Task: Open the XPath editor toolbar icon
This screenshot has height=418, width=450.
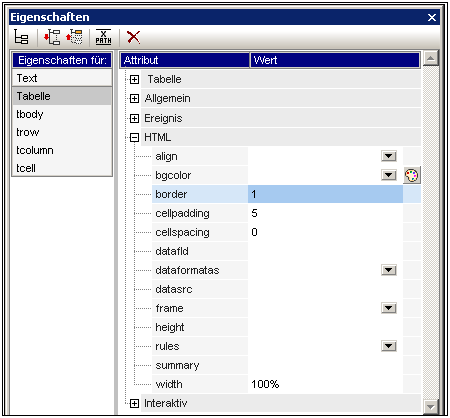Action: point(103,37)
